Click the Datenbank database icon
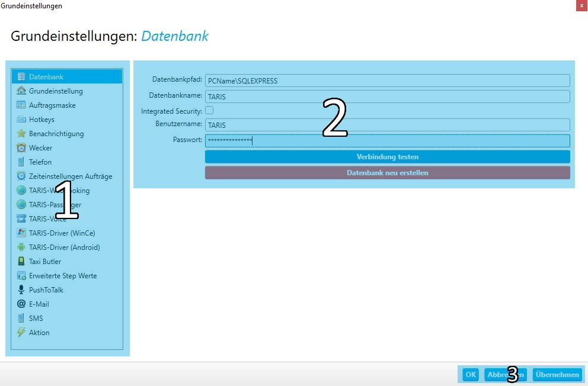The height and width of the screenshot is (386, 588). 21,77
